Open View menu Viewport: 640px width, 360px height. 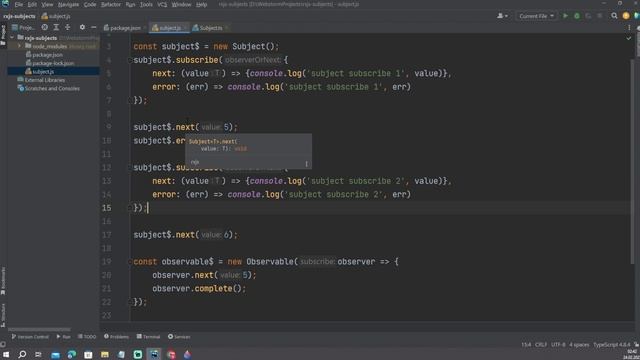47,4
